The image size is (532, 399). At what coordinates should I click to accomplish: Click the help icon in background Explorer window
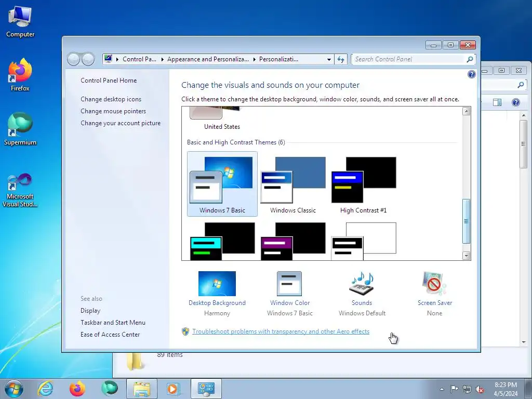[516, 102]
